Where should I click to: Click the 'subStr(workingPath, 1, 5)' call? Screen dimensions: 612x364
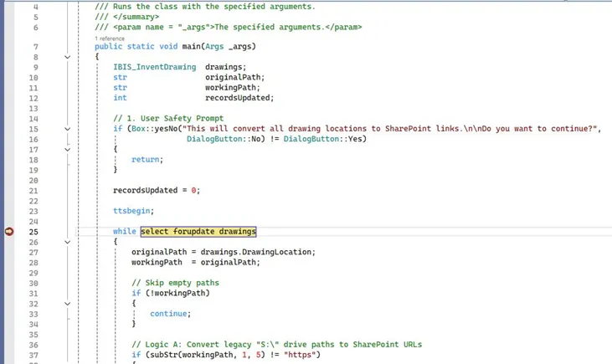[x=206, y=355]
